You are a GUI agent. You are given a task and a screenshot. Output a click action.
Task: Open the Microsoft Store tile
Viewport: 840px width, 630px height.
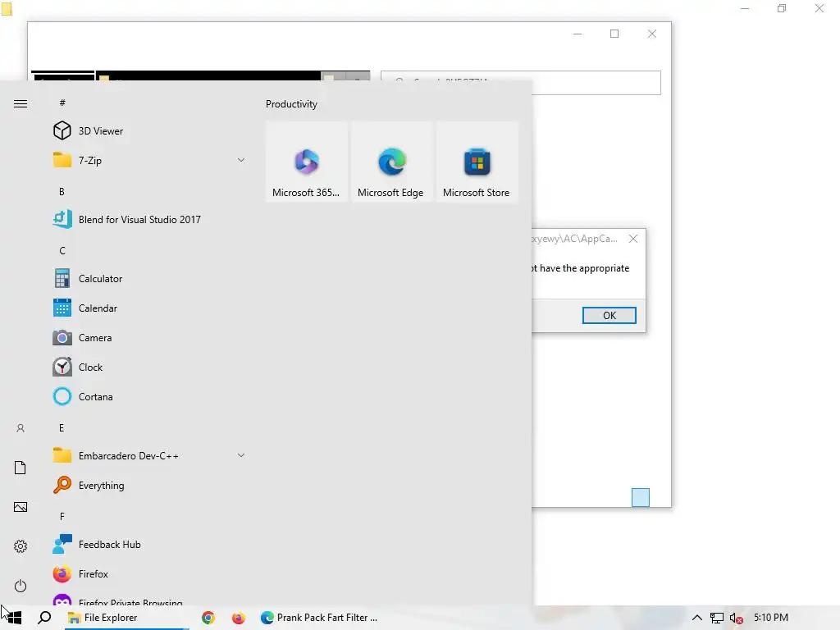click(x=477, y=162)
